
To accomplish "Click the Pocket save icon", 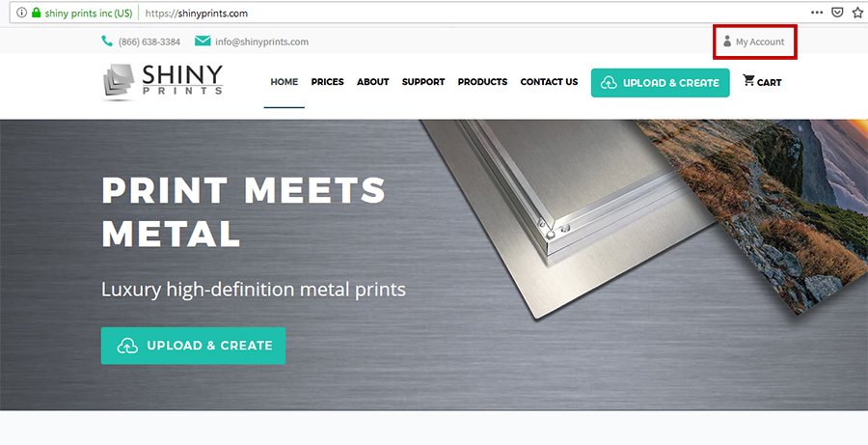I will pyautogui.click(x=837, y=13).
